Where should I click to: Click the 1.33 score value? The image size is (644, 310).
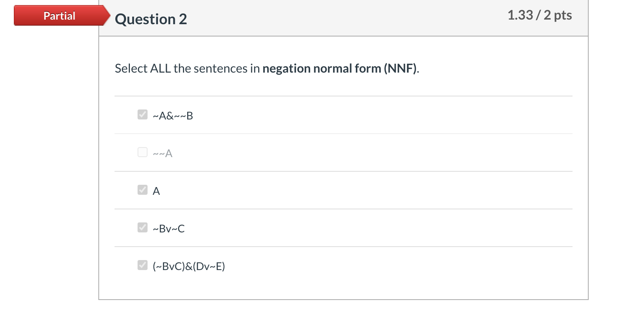click(520, 15)
